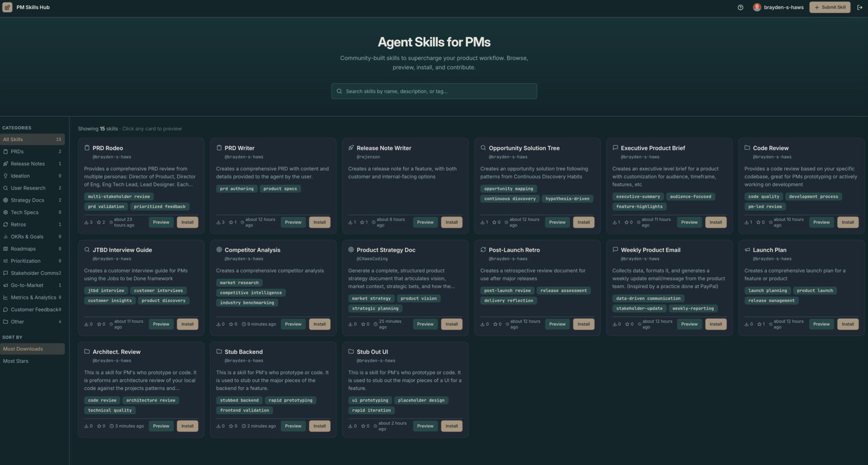Screen dimensions: 868x465
Task: Preview the Release Note Writer skill
Action: tap(425, 222)
